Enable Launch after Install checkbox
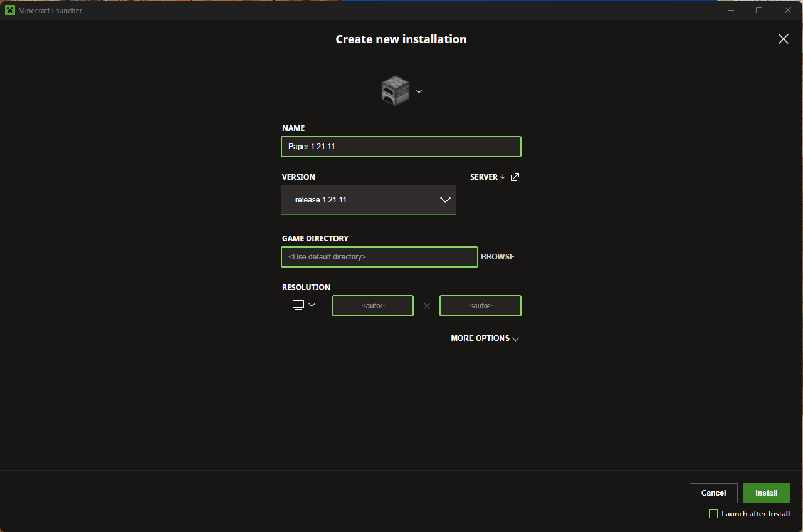 point(713,514)
